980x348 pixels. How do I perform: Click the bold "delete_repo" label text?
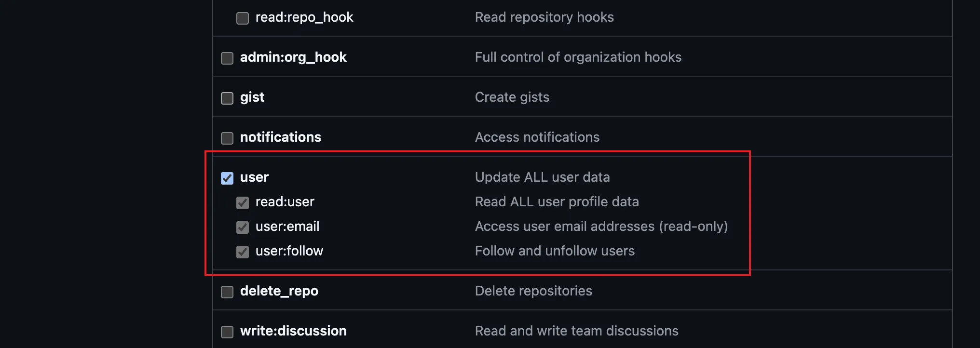coord(279,291)
